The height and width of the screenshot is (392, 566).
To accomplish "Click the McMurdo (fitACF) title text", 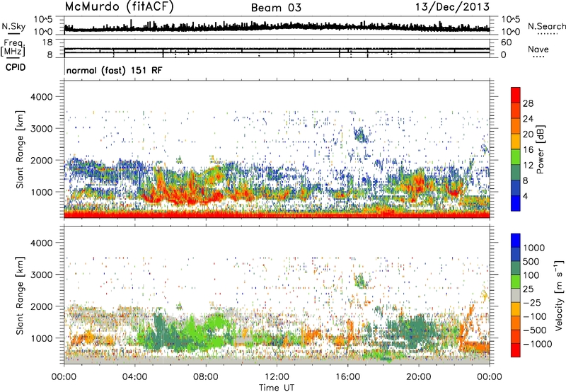I will [119, 7].
